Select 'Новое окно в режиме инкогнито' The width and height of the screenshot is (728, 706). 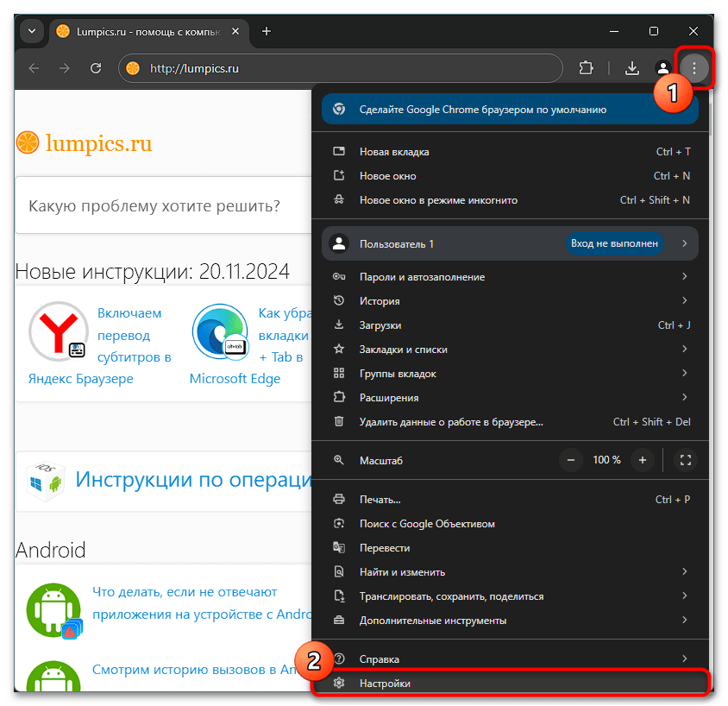511,200
